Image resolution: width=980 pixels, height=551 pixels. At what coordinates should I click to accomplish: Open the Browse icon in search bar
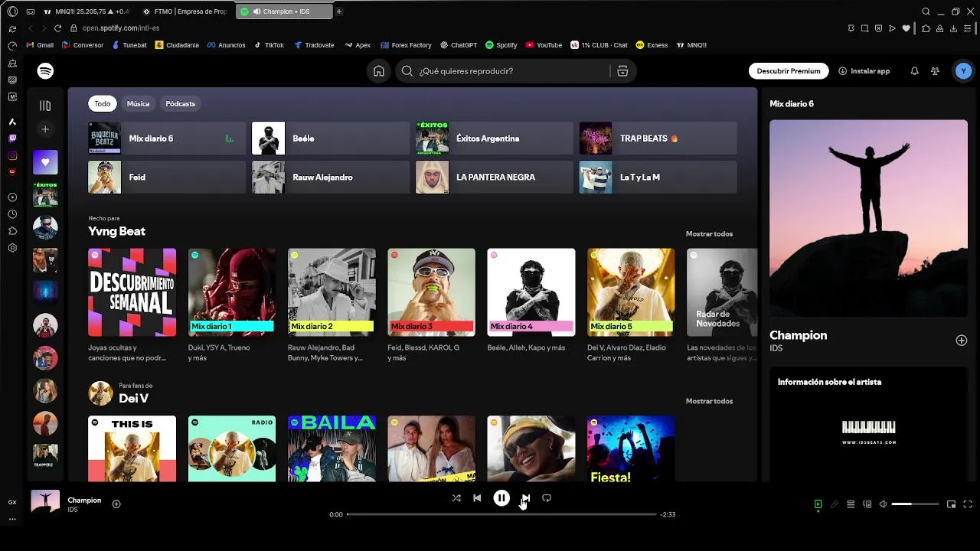tap(622, 71)
